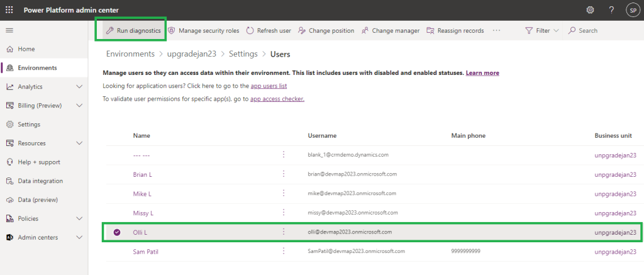Go to Home in the sidebar

click(x=26, y=49)
